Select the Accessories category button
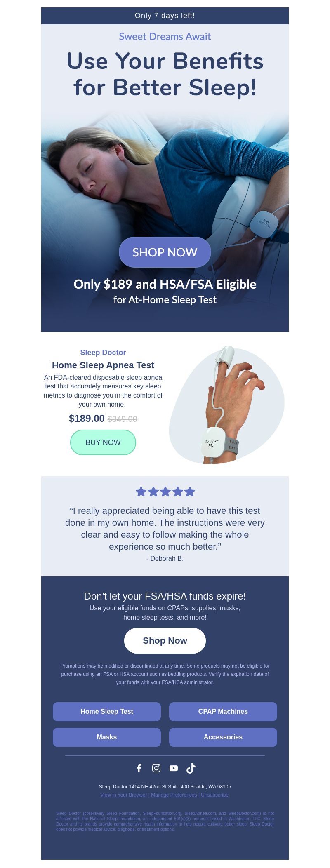Image resolution: width=330 pixels, height=868 pixels. coord(223,737)
